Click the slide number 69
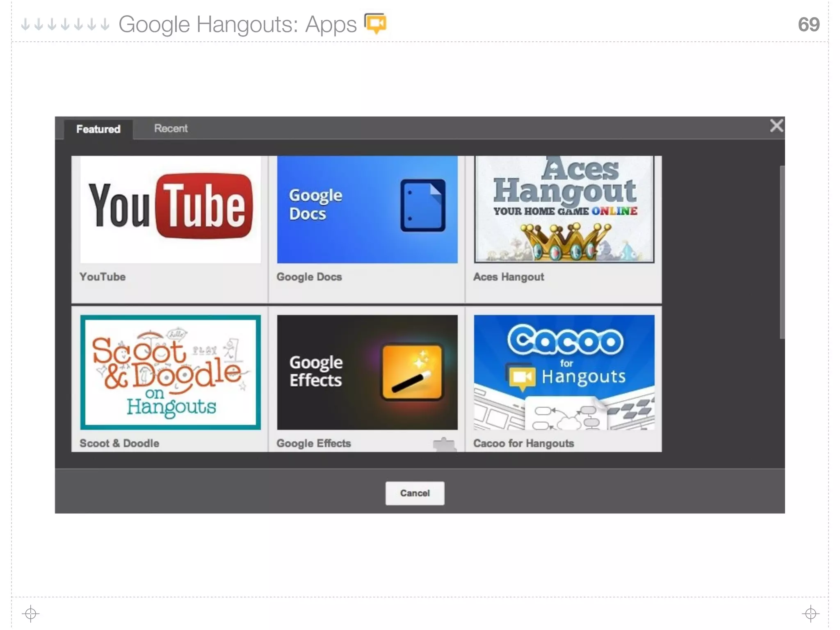 point(808,25)
